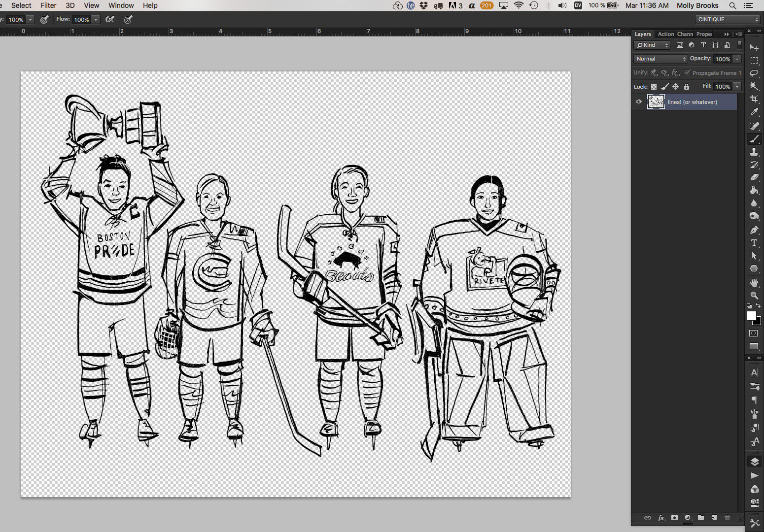
Task: Toggle Quick Mask mode
Action: (754, 333)
